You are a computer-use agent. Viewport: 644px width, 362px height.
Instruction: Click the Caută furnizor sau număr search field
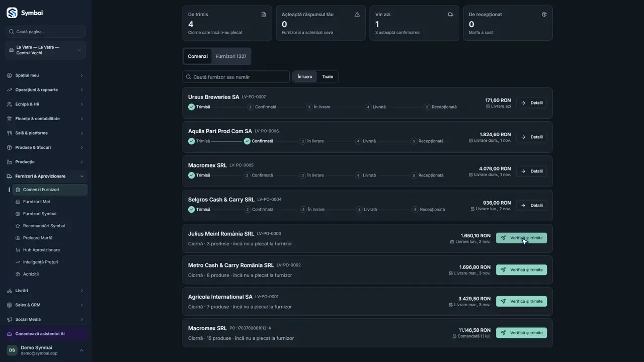pyautogui.click(x=236, y=77)
